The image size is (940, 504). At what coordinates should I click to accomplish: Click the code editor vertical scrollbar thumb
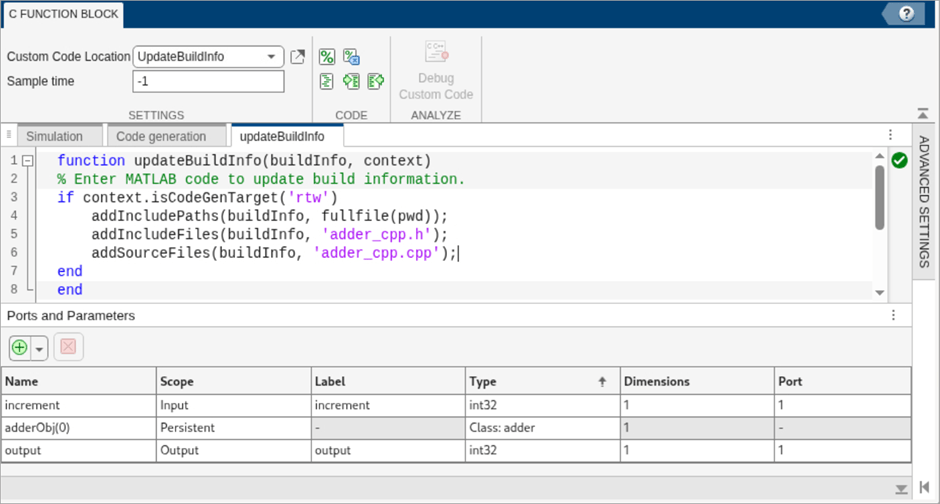[879, 197]
